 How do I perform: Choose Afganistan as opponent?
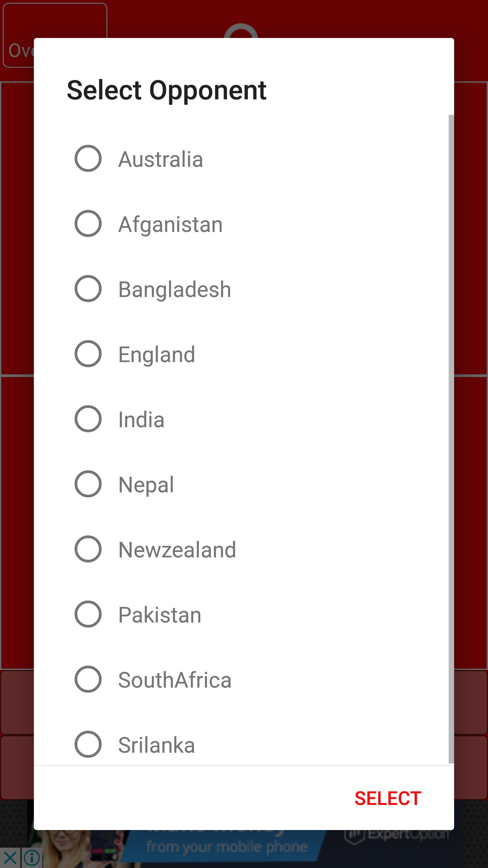[x=88, y=223]
